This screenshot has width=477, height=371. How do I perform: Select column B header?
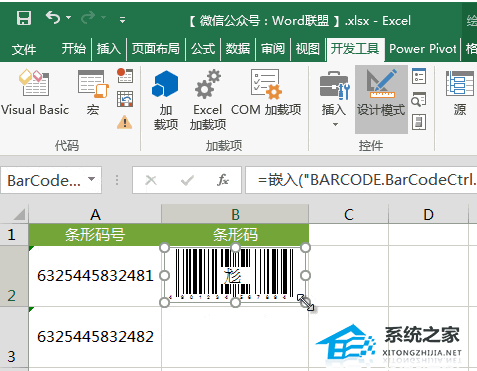(235, 214)
